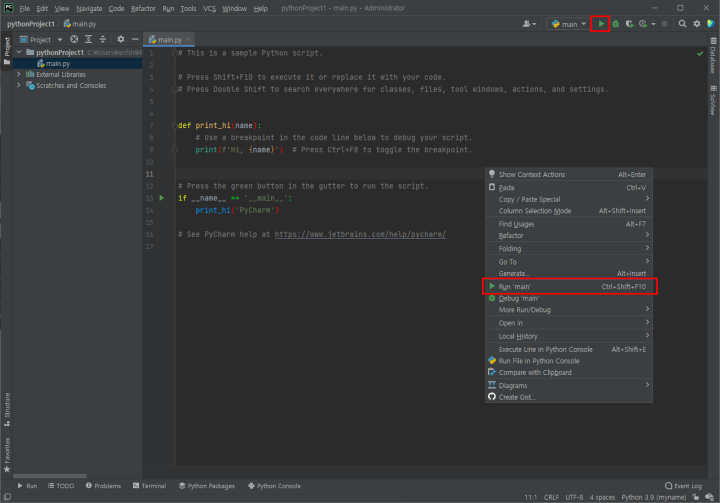Open the File menu
The height and width of the screenshot is (503, 720).
[24, 8]
